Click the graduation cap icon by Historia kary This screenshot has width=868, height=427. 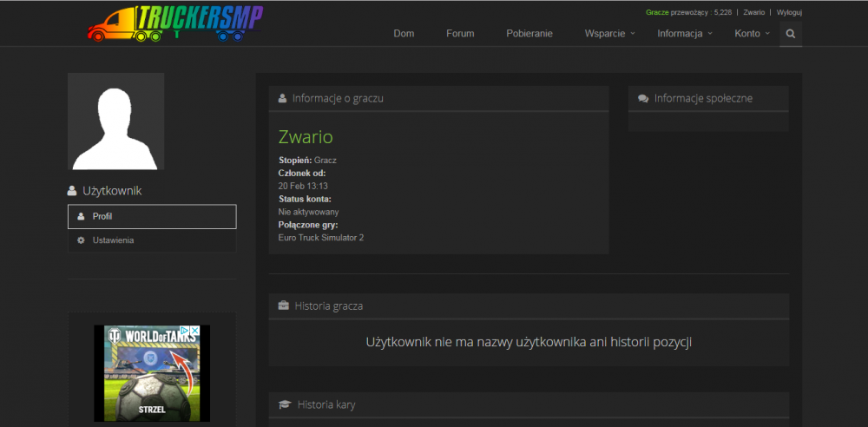284,404
